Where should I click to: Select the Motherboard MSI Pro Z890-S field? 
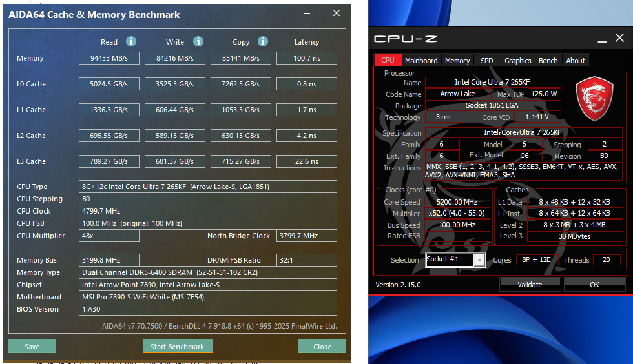pos(208,297)
